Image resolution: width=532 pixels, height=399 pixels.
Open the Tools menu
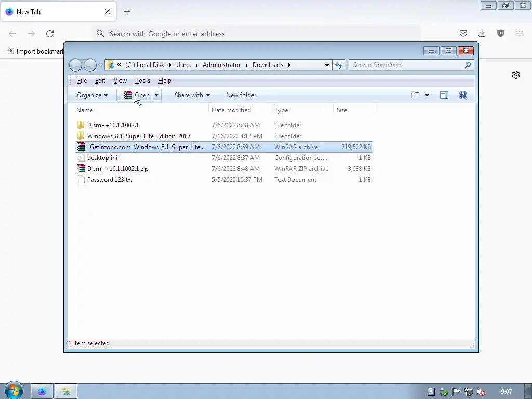142,81
